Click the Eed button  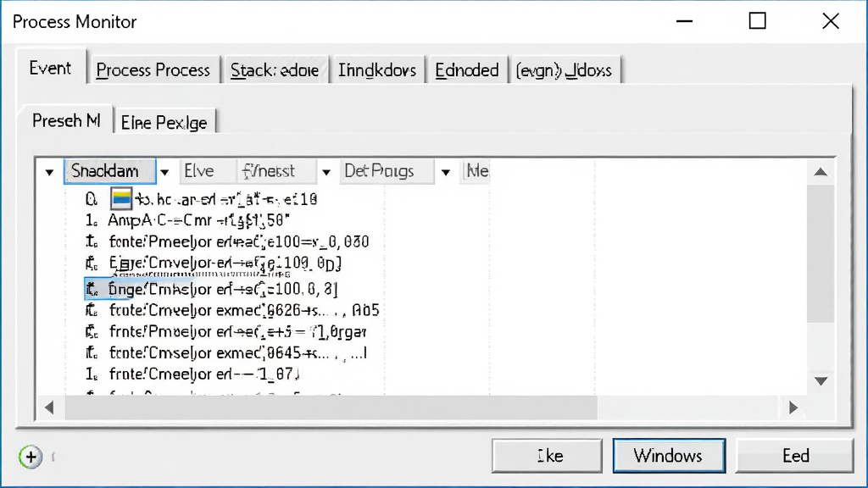pos(794,456)
